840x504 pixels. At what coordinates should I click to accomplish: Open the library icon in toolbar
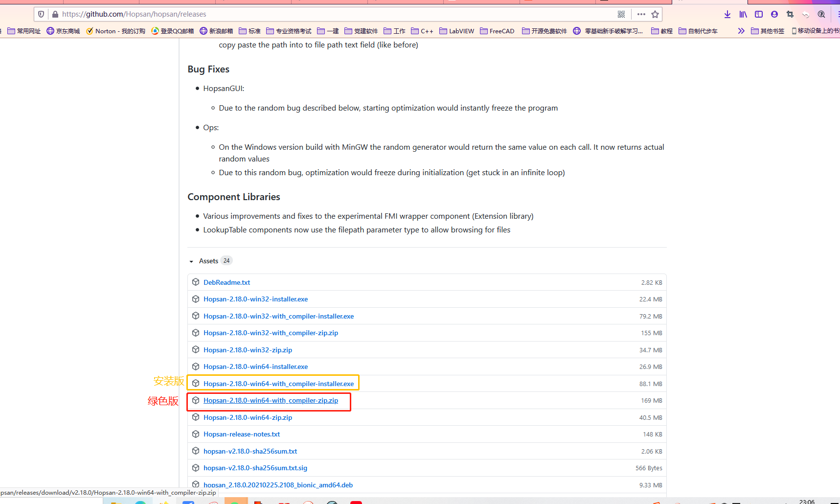[743, 14]
